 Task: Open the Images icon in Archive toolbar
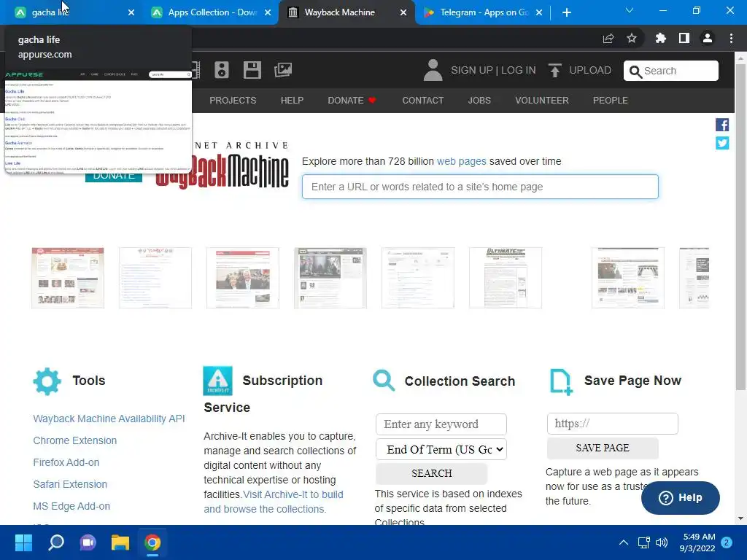coord(283,70)
